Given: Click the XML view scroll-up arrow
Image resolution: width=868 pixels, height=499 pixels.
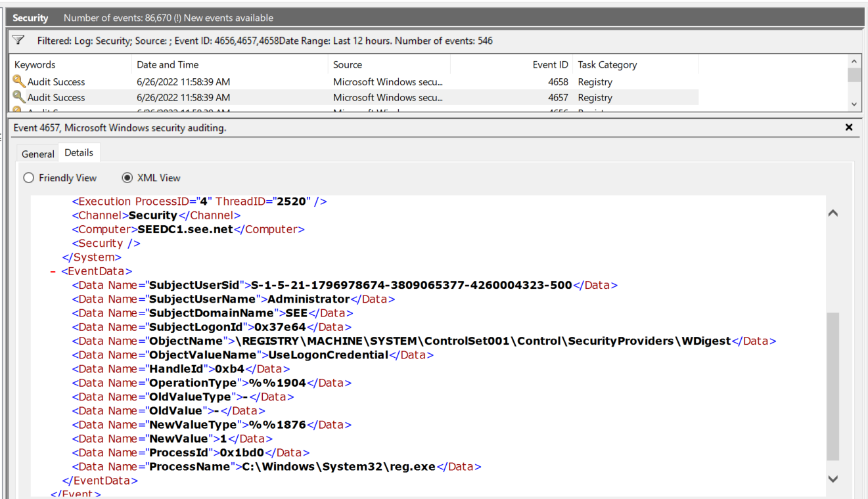Looking at the screenshot, I should coord(833,213).
